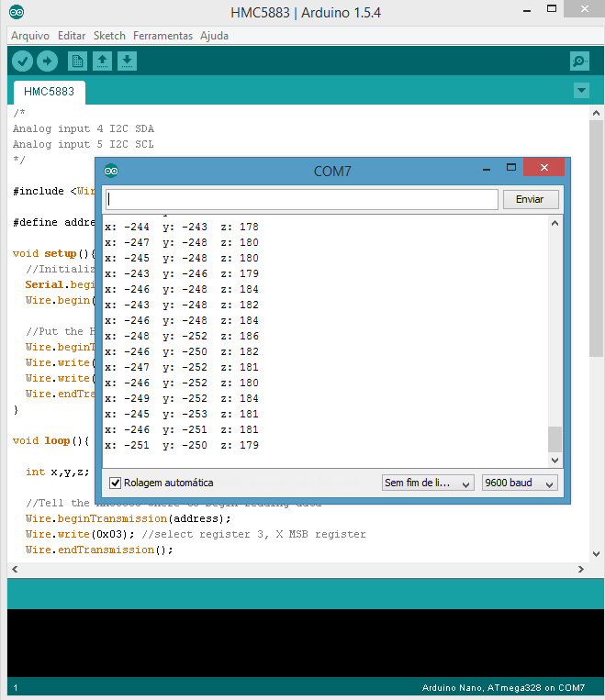This screenshot has height=700, width=605.
Task: Click scroll down arrow in serial monitor
Action: (x=555, y=461)
